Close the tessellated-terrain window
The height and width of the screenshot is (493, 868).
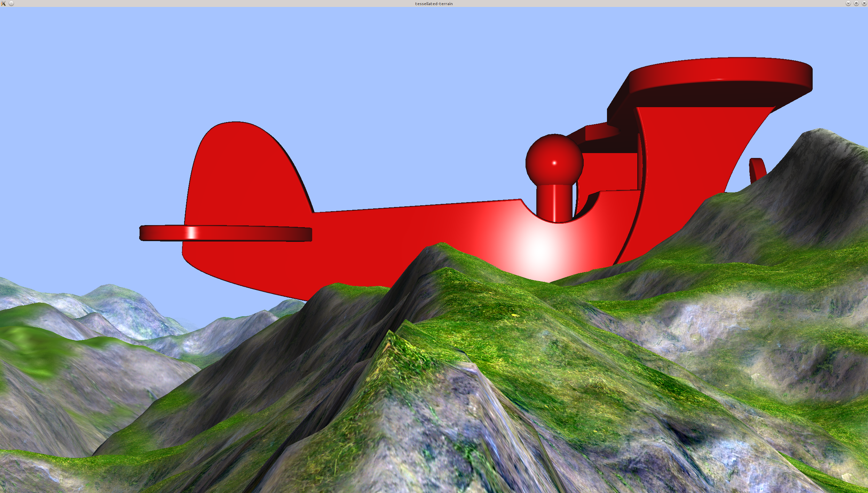pyautogui.click(x=864, y=3)
